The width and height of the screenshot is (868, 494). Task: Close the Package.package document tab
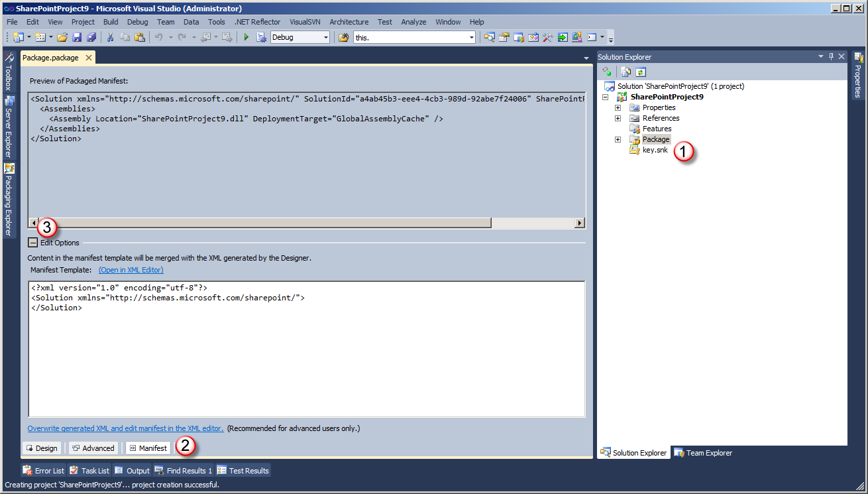(89, 58)
